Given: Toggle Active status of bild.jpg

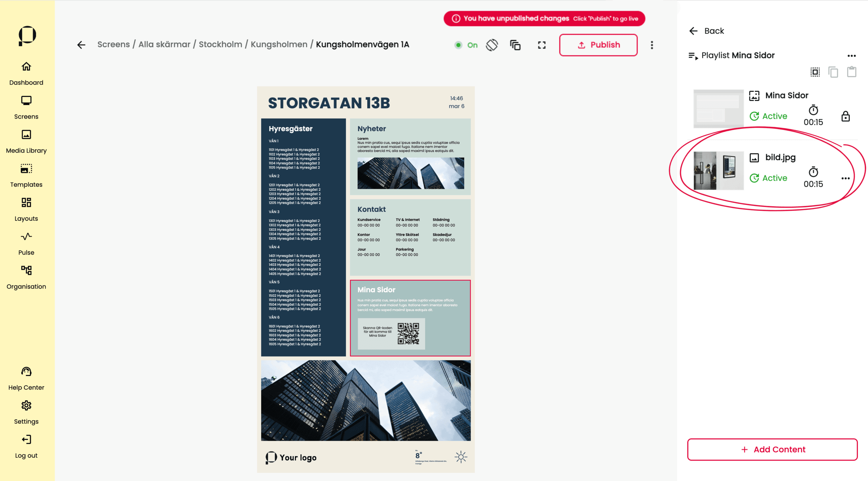Looking at the screenshot, I should tap(768, 178).
